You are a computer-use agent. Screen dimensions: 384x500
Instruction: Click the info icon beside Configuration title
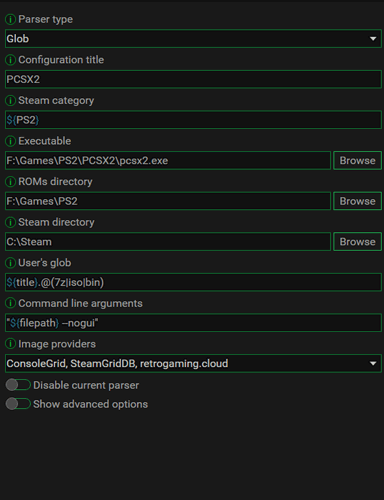[x=10, y=60]
